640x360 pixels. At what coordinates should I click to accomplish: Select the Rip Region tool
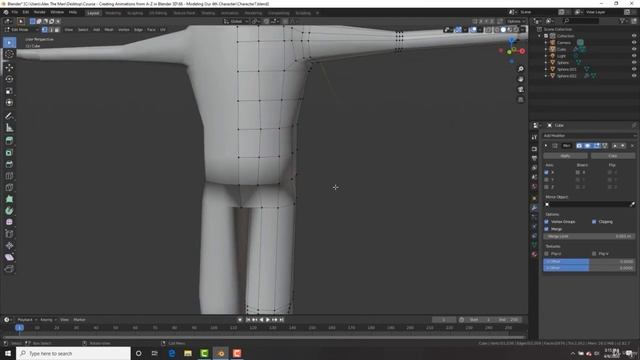point(9,269)
